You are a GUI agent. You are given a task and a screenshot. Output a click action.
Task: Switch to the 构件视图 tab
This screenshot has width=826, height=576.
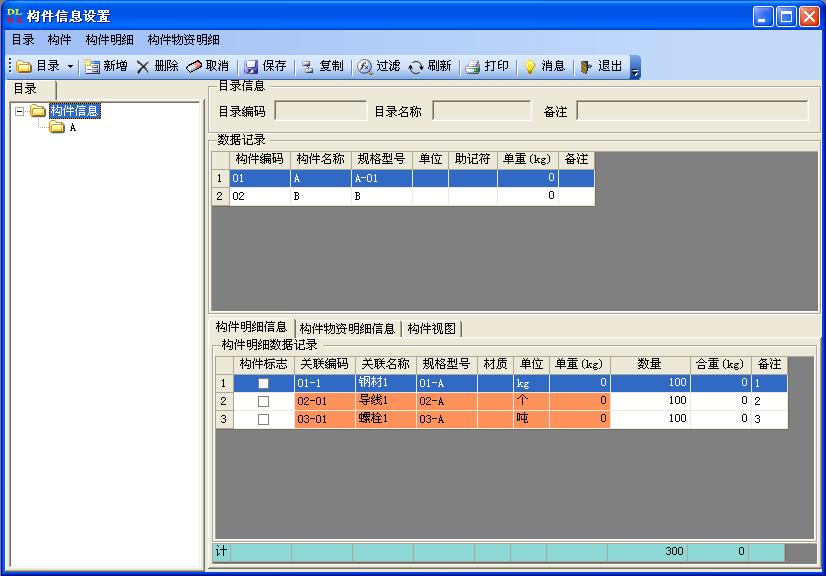[431, 329]
